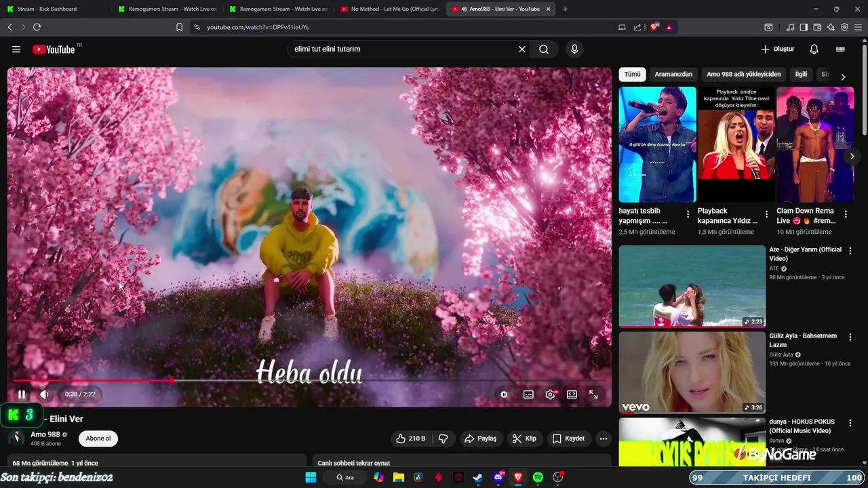Open the RAMO account avatar menu

[840, 49]
